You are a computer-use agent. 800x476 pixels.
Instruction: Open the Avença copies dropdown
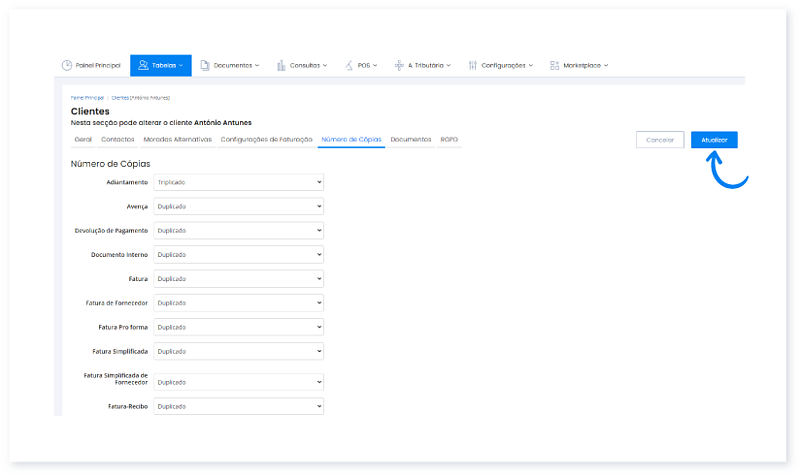tap(239, 206)
